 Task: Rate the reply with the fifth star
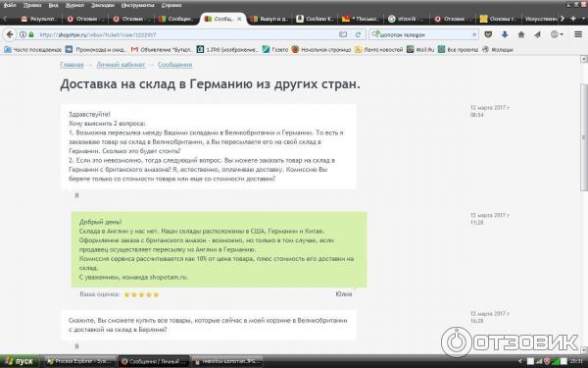[x=157, y=294]
